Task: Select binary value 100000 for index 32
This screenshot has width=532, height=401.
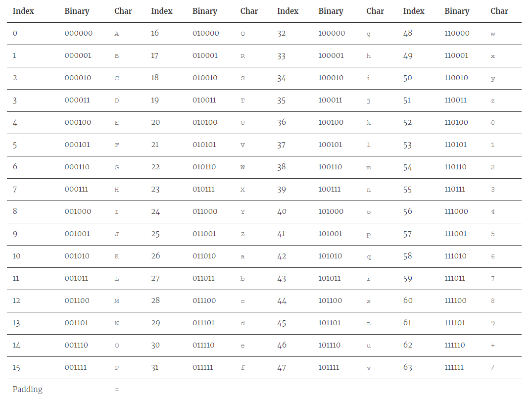Action: pyautogui.click(x=331, y=33)
